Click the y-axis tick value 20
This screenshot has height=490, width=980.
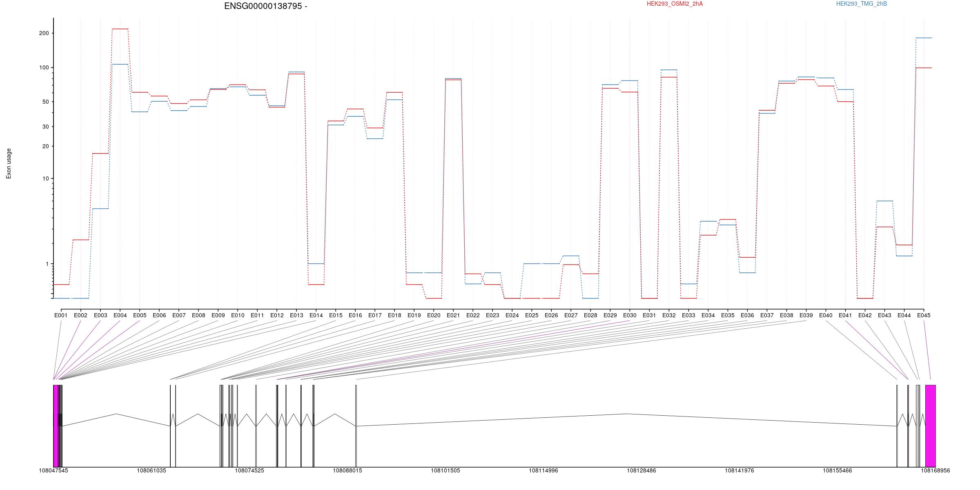point(45,146)
